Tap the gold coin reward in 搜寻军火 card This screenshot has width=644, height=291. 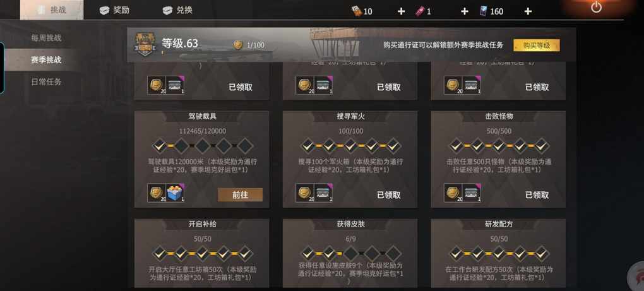(304, 193)
